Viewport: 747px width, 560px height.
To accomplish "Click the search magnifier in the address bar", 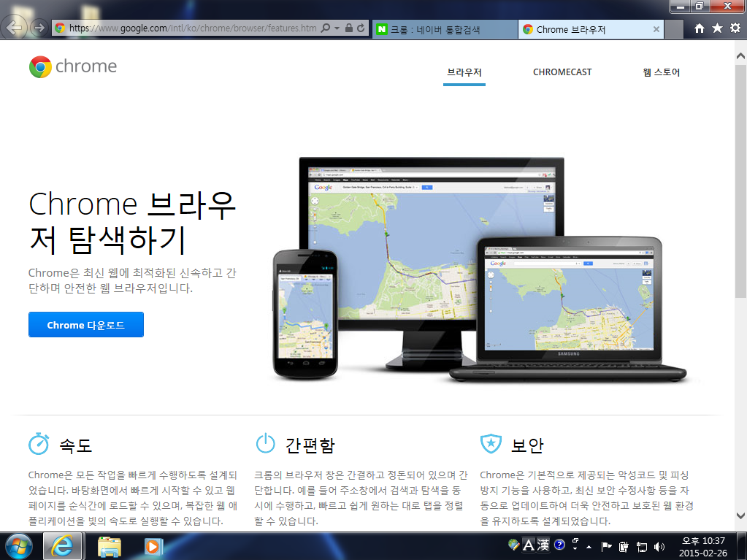I will pos(326,28).
